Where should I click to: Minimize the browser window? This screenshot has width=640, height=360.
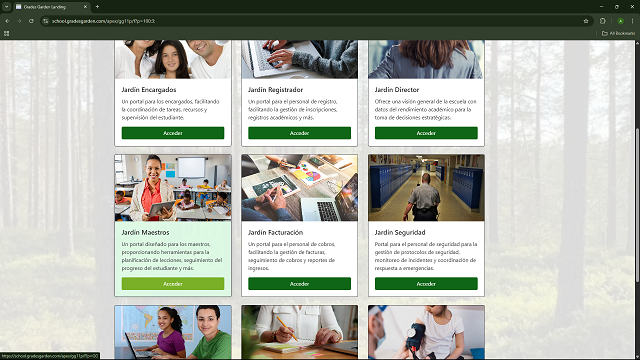pos(601,7)
